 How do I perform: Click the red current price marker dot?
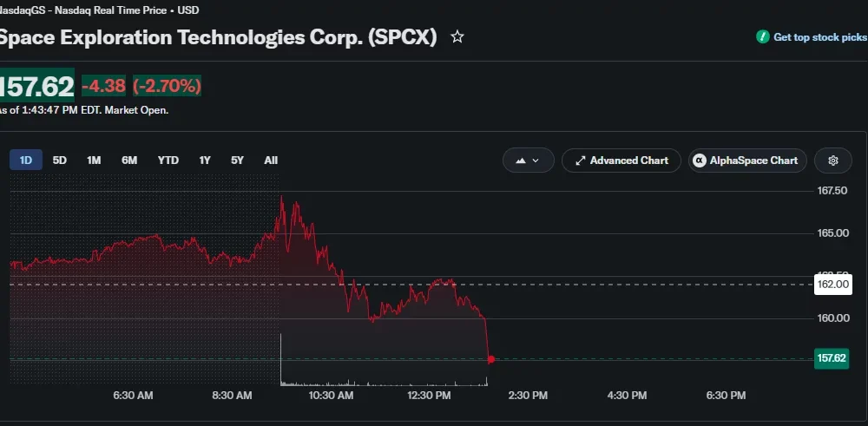coord(491,359)
